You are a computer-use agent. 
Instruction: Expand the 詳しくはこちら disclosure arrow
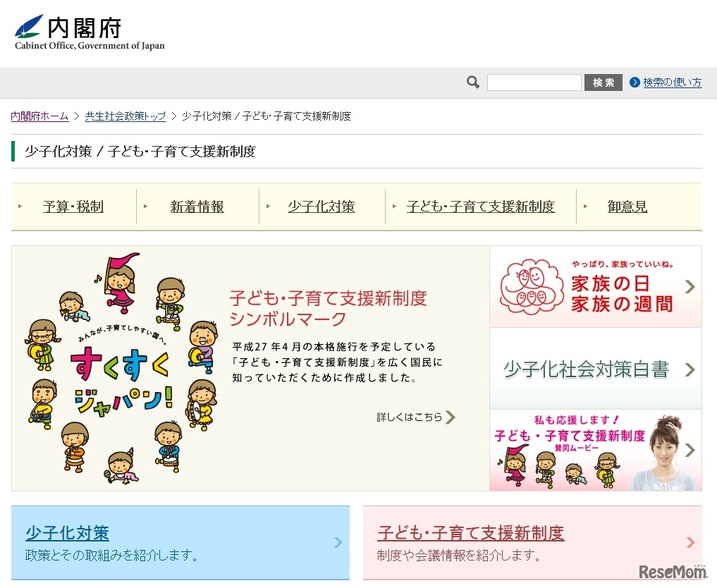[452, 417]
